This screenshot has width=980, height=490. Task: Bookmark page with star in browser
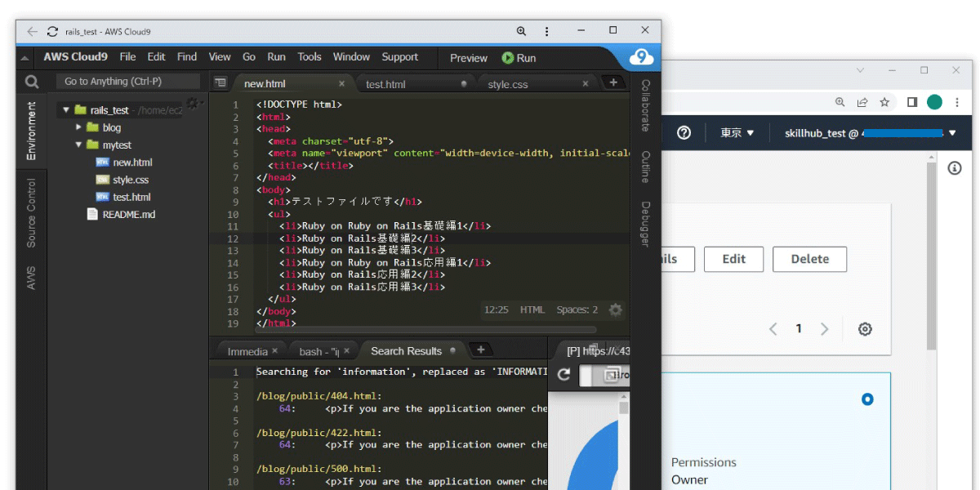tap(884, 102)
